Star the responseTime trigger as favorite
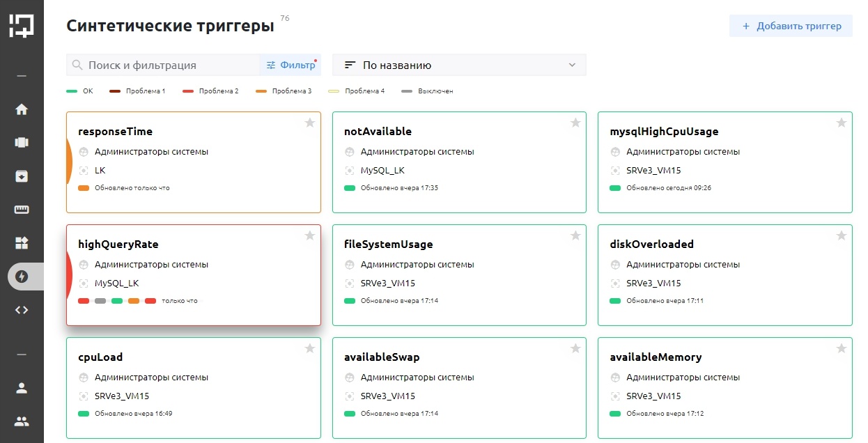 pos(310,123)
